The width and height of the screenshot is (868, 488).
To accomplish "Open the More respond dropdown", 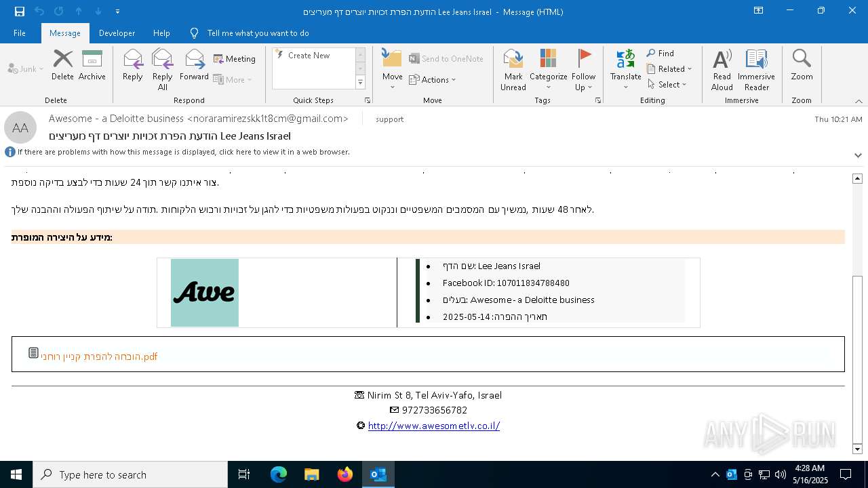I will coord(233,79).
